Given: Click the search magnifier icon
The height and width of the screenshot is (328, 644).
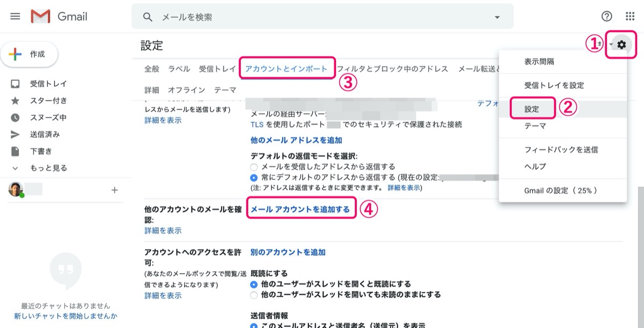Looking at the screenshot, I should click(148, 17).
